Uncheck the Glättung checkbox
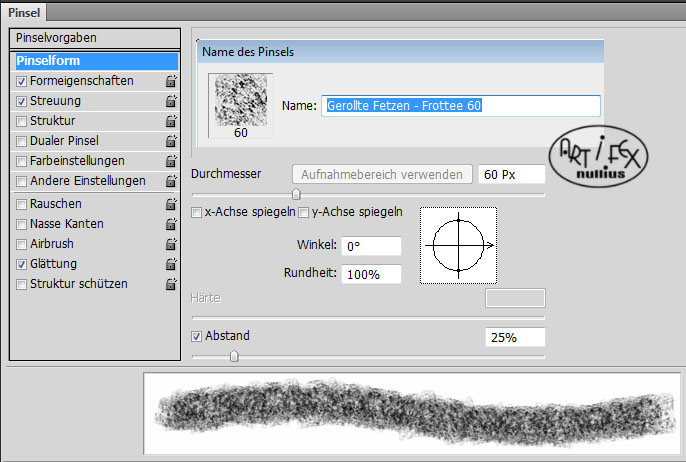 [21, 264]
